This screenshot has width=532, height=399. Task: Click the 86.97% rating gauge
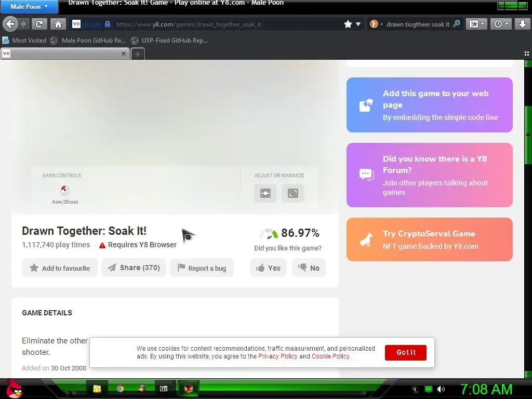point(269,233)
